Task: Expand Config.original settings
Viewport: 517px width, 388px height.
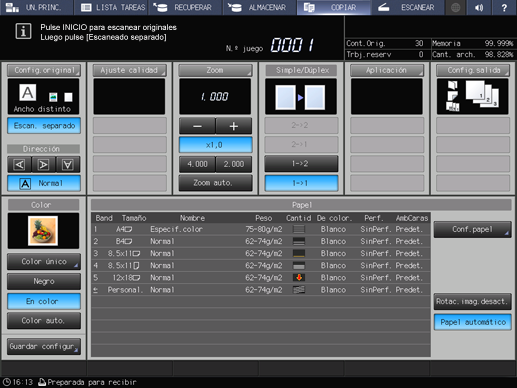Action: [x=44, y=70]
